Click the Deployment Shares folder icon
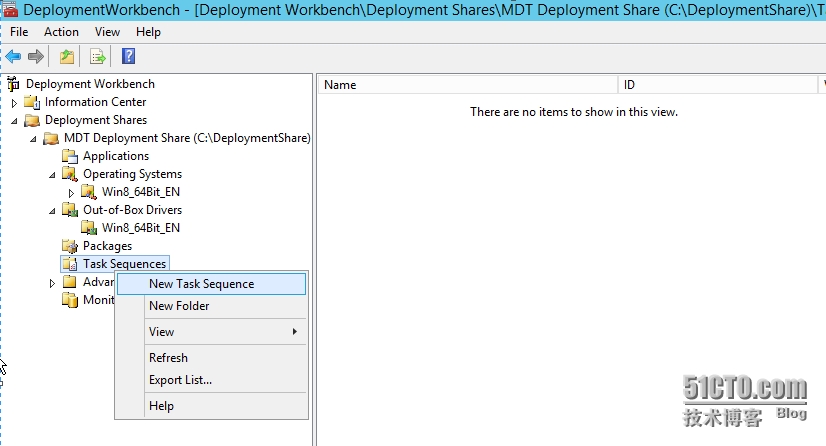826x446 pixels. 32,120
